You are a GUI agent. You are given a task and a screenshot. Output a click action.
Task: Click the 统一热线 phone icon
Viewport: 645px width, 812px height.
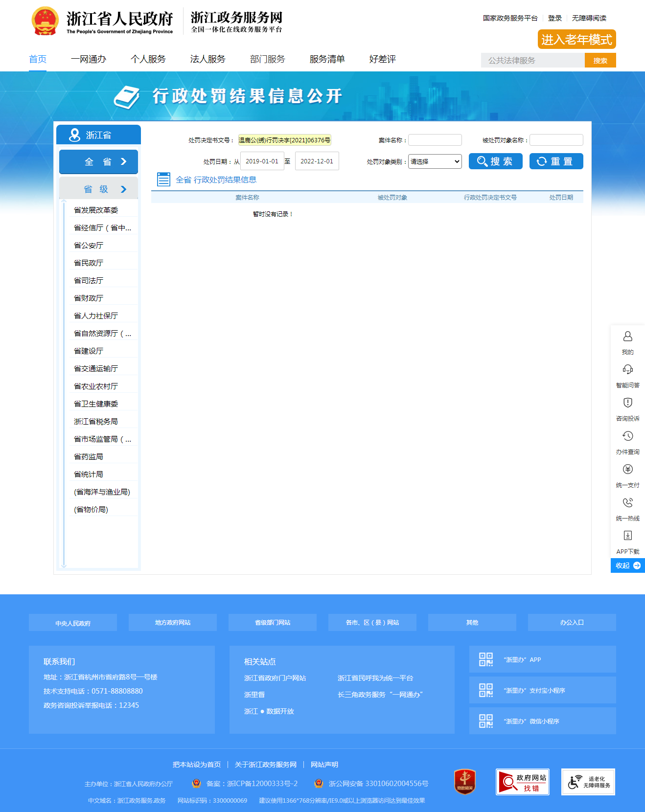coord(627,503)
